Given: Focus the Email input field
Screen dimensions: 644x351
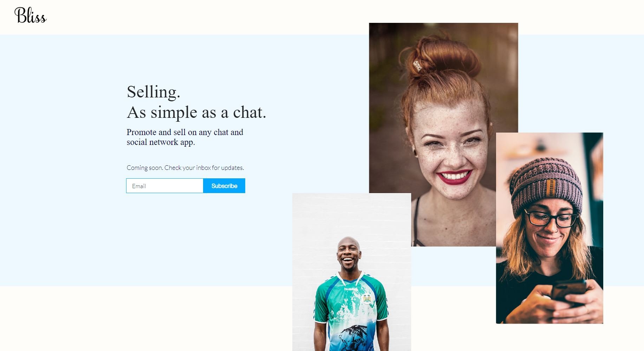Looking at the screenshot, I should [x=165, y=186].
